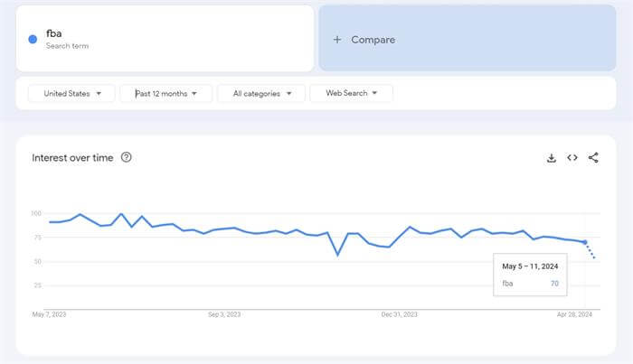Open the All categories dropdown

pyautogui.click(x=261, y=94)
